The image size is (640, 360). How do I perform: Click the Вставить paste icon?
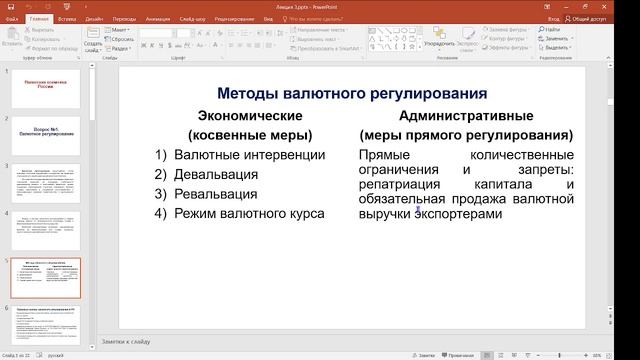click(x=12, y=34)
